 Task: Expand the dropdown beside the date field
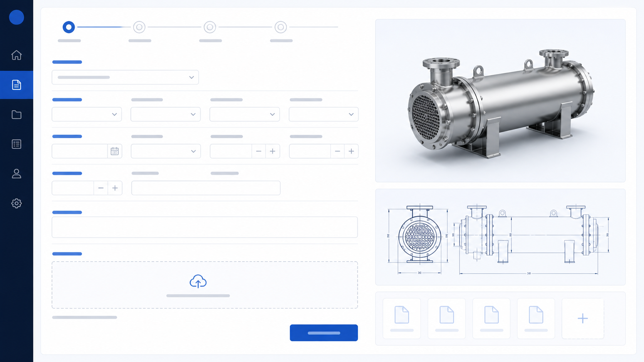166,151
